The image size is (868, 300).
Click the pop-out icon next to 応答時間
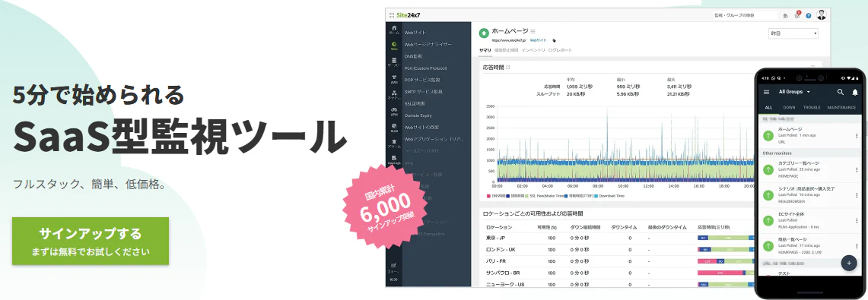(508, 68)
